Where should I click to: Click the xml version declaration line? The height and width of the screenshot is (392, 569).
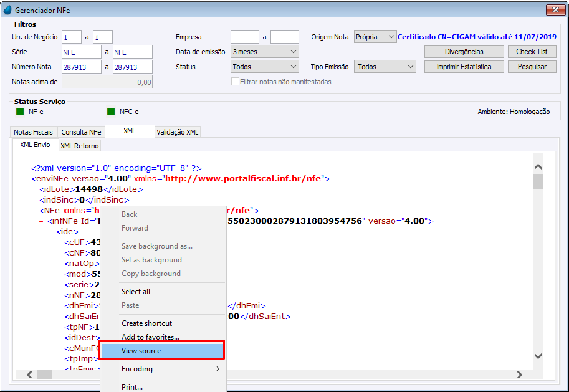[117, 168]
